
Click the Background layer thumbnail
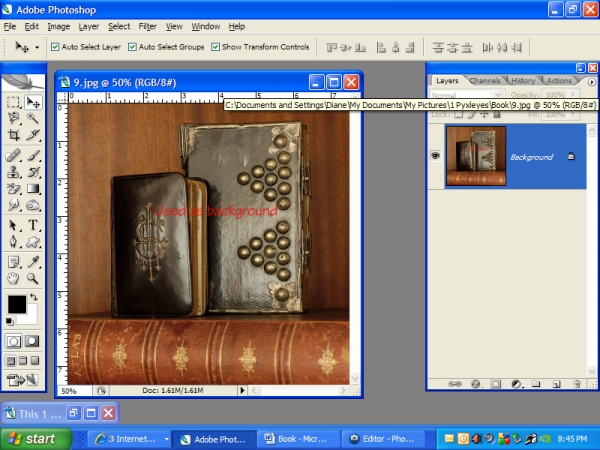(476, 156)
